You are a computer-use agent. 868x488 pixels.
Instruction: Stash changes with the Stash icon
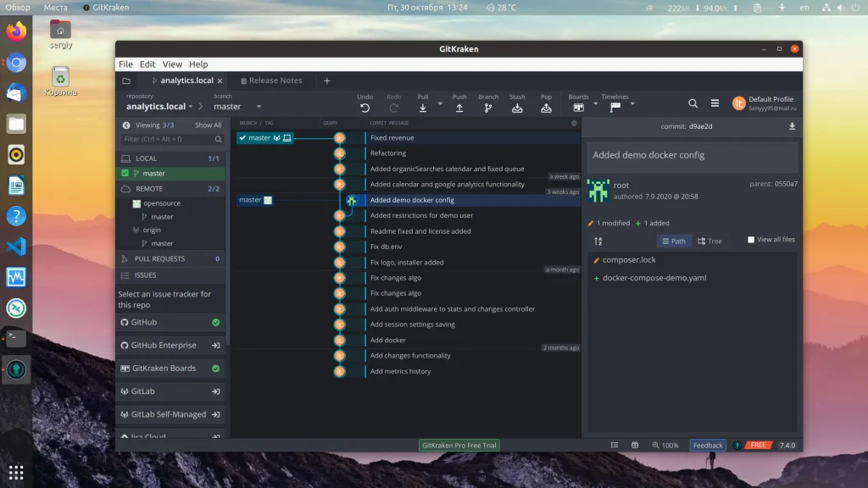tap(517, 108)
